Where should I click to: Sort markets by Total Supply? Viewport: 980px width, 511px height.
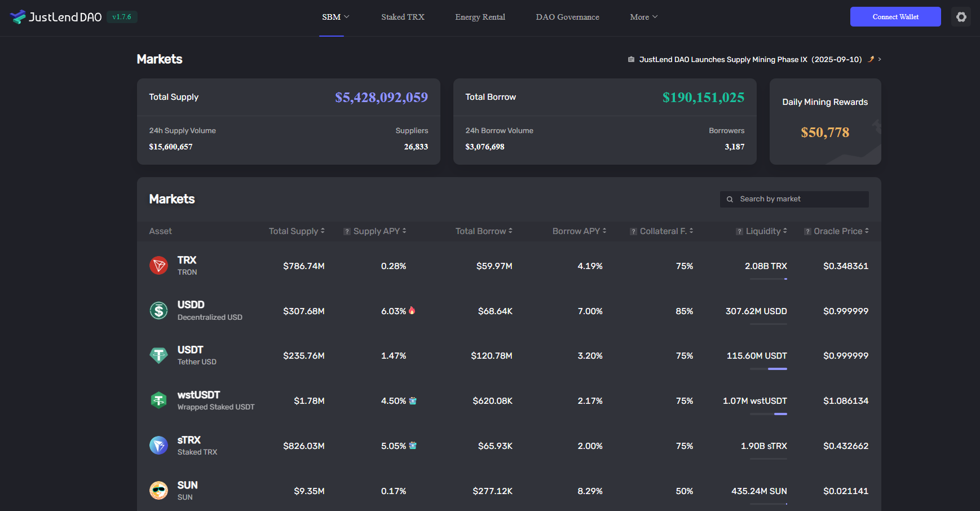point(297,231)
